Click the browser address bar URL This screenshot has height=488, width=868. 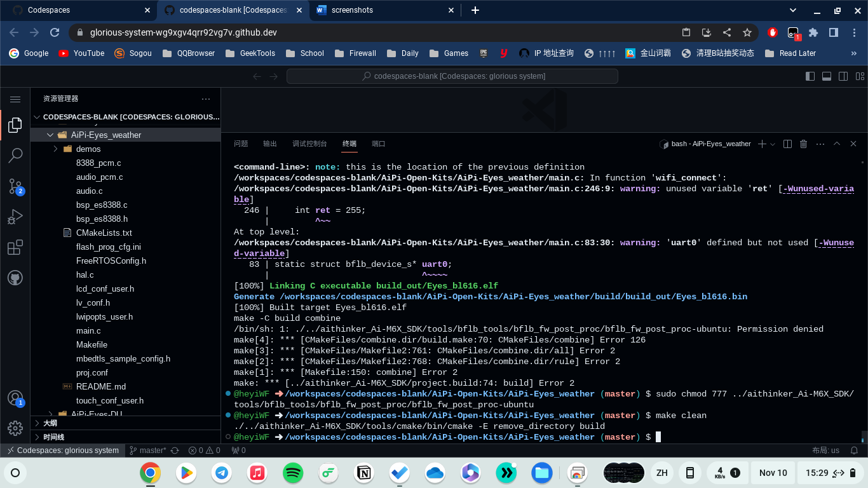[x=184, y=32]
